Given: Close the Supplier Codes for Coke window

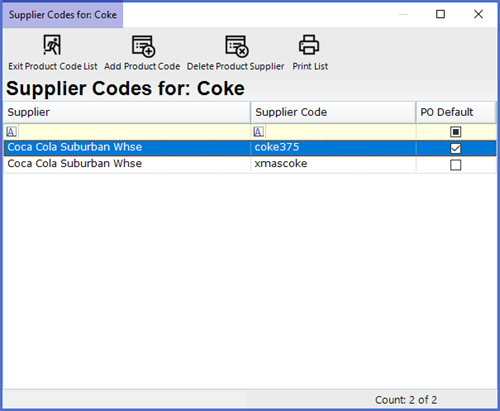Looking at the screenshot, I should [x=478, y=14].
